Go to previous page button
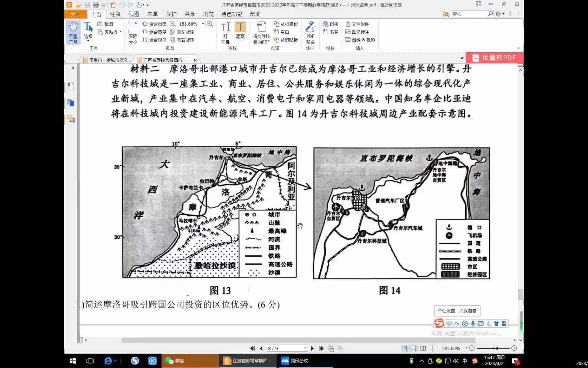 tap(261, 348)
